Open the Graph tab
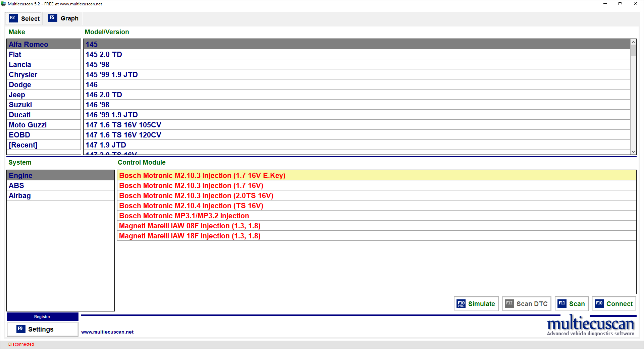This screenshot has width=644, height=349. [63, 18]
